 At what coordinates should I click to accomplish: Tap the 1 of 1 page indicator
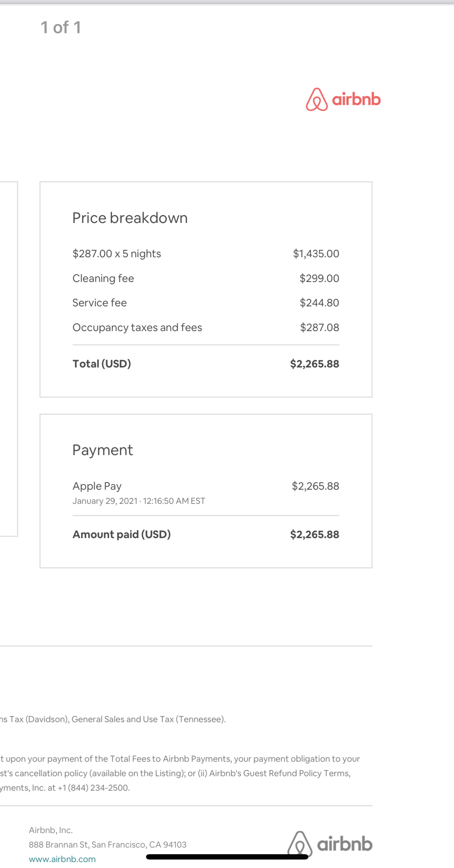click(x=61, y=28)
